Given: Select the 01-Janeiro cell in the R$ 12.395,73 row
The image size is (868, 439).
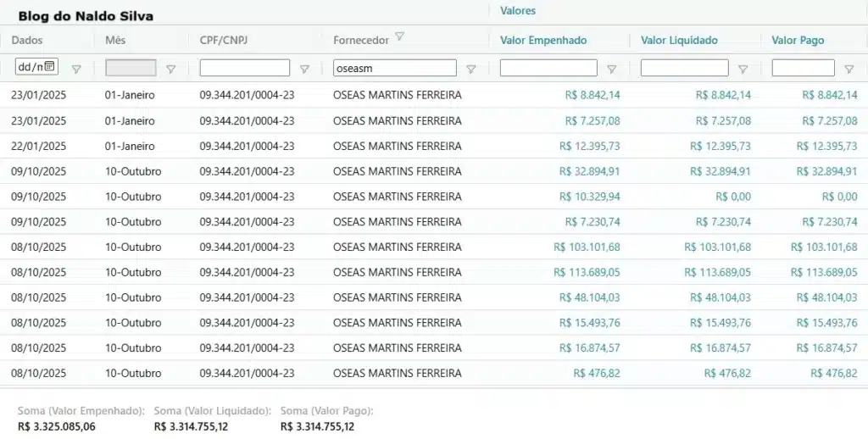Looking at the screenshot, I should pos(130,146).
